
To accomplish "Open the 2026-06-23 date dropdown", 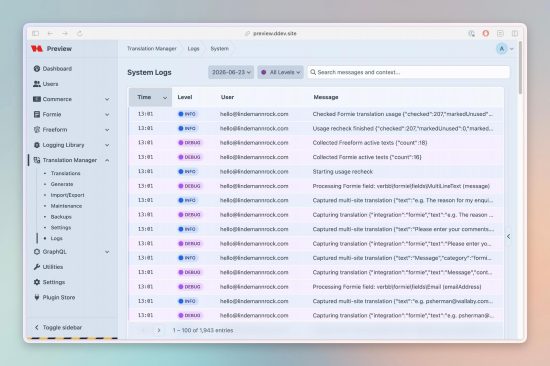I will click(x=231, y=72).
